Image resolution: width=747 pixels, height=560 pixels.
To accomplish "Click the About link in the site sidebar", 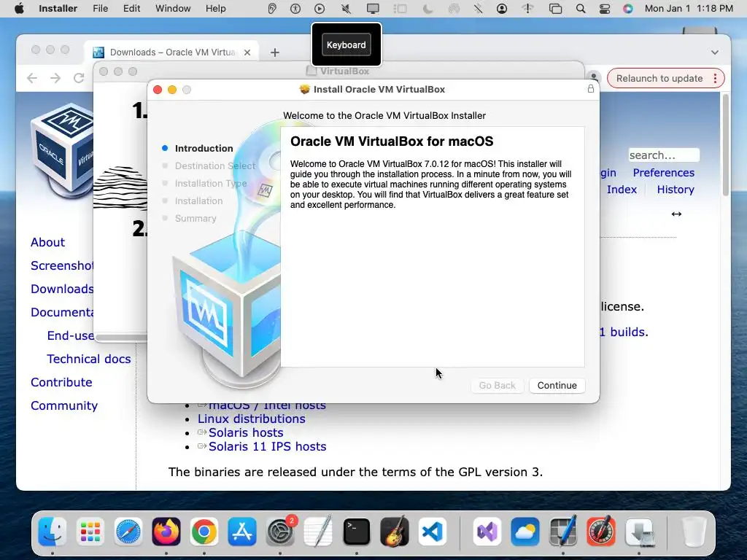I will pos(47,242).
